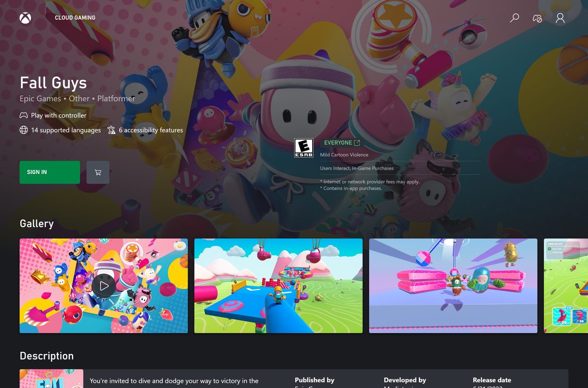The width and height of the screenshot is (588, 388).
Task: Click the Xbox logo icon
Action: [25, 18]
